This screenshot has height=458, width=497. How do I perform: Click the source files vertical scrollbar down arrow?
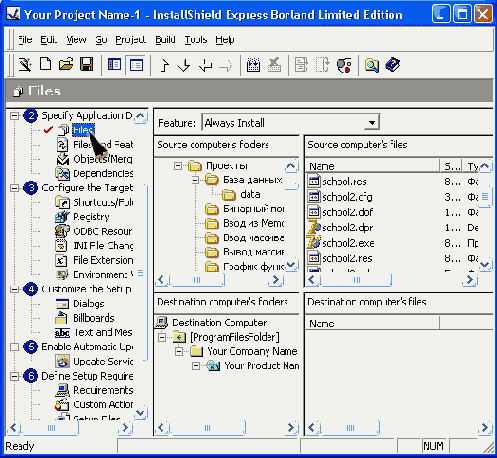pos(485,264)
